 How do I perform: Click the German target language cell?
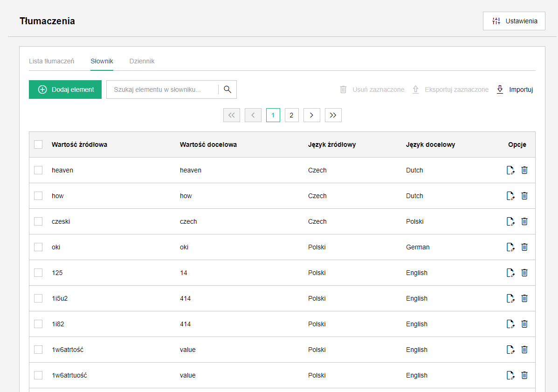click(418, 247)
